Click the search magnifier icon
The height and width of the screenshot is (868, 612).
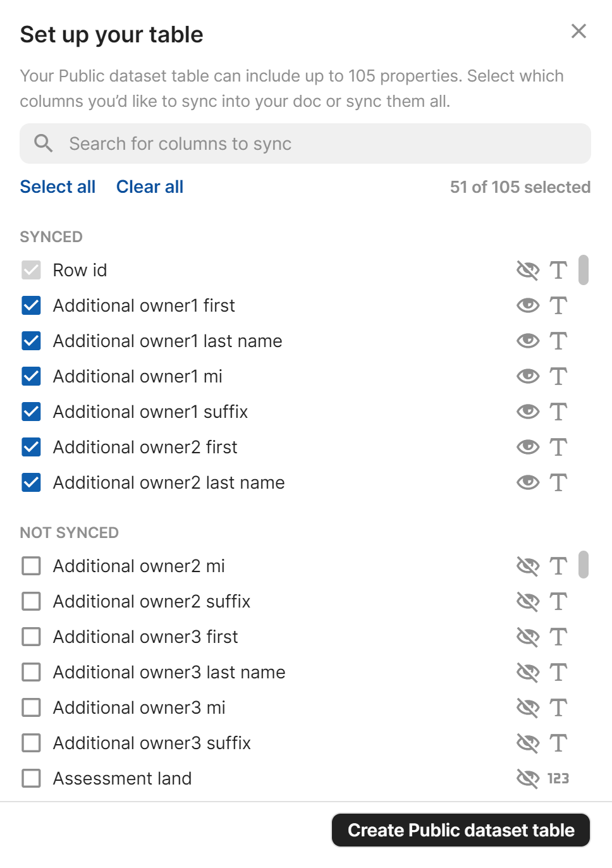click(42, 144)
